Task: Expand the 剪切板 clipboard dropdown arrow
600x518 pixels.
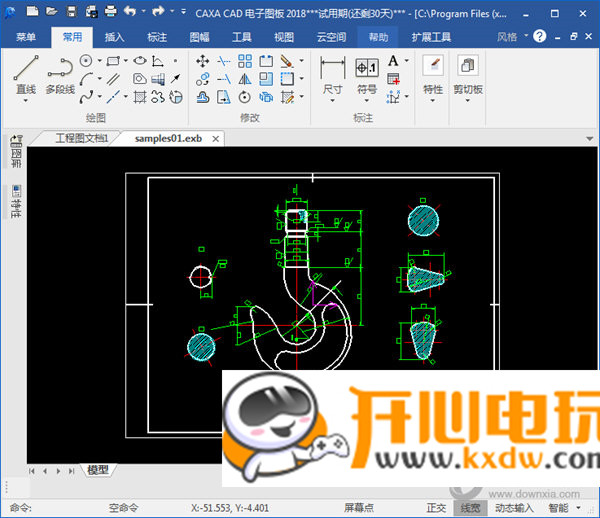Action: pos(468,101)
